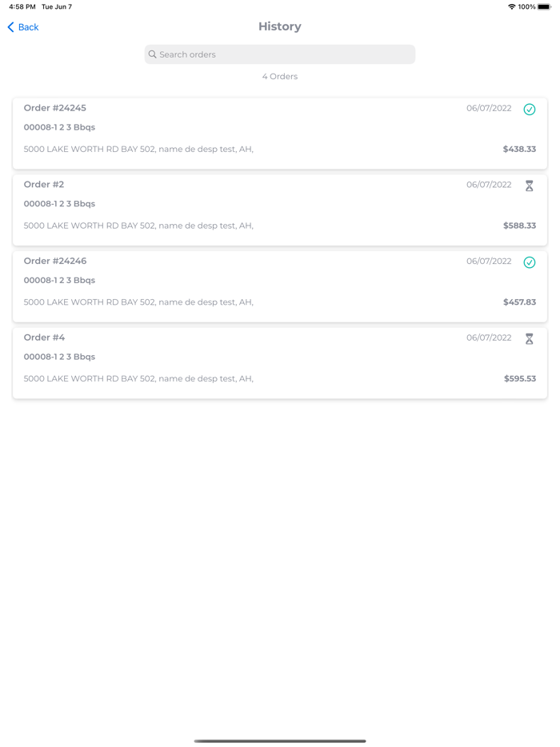
Task: Click the Wi-Fi icon in the status bar
Action: (513, 6)
